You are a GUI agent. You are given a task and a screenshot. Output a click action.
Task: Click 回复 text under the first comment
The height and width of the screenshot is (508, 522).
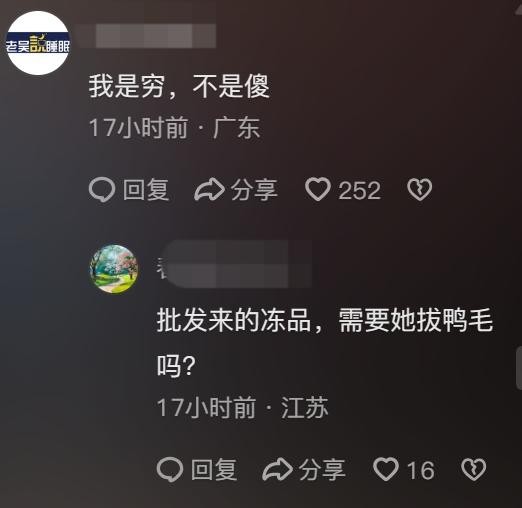point(146,189)
